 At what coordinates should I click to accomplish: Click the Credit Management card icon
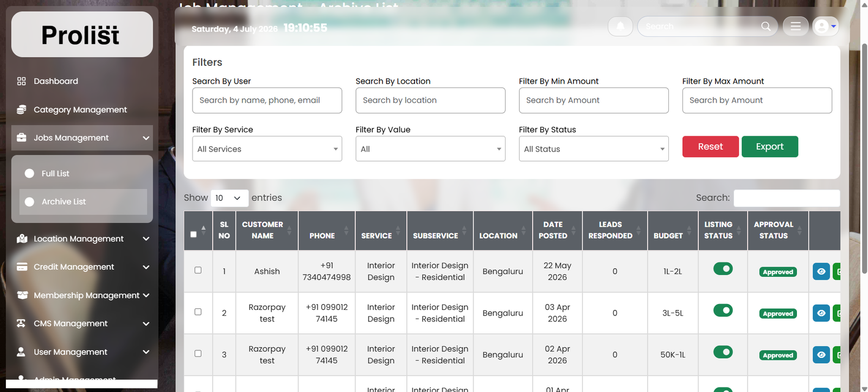(x=22, y=267)
